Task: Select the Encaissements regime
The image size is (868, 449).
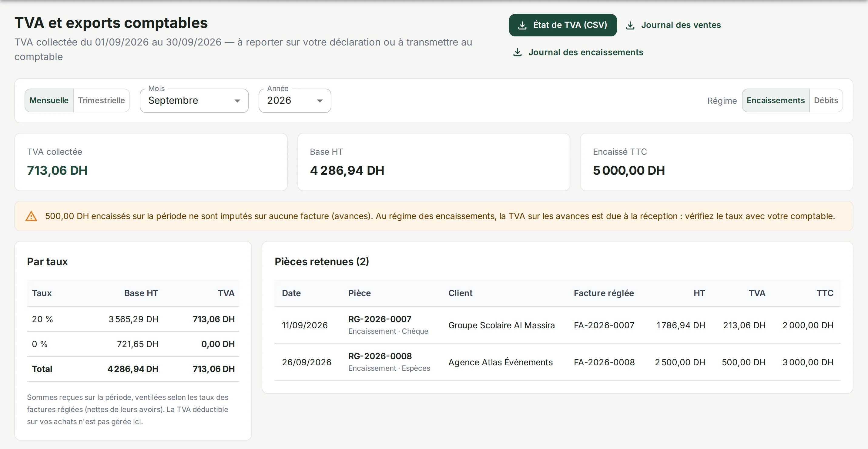Action: (x=775, y=100)
